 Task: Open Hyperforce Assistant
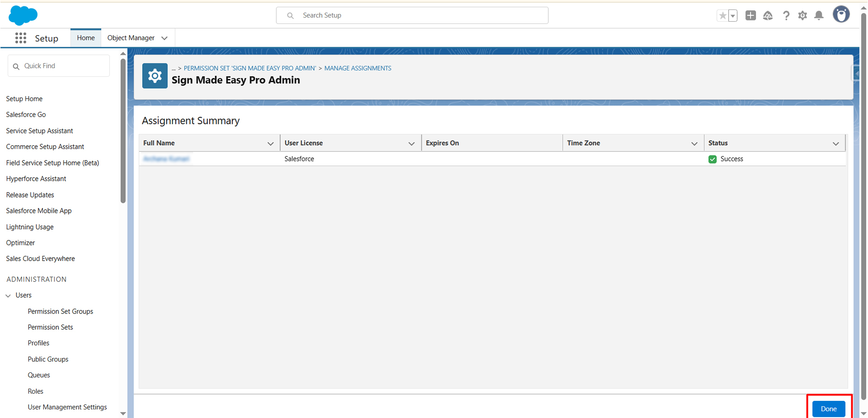[36, 179]
